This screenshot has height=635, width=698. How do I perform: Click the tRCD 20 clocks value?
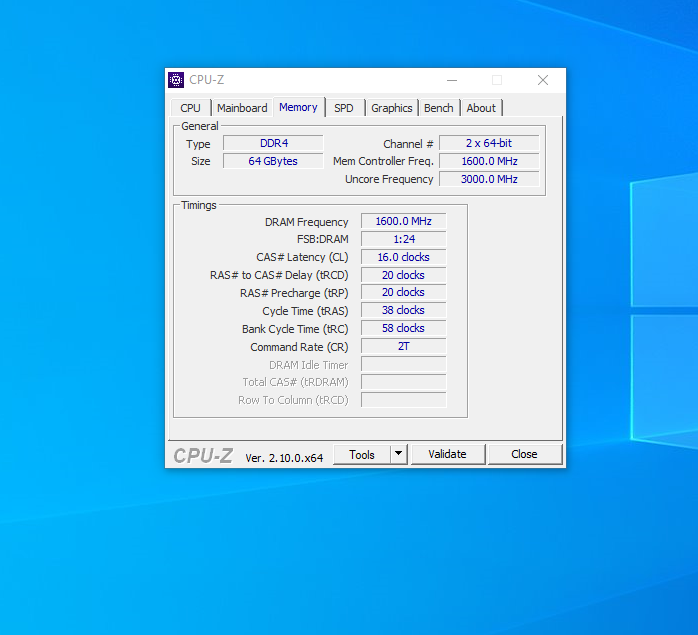[403, 275]
